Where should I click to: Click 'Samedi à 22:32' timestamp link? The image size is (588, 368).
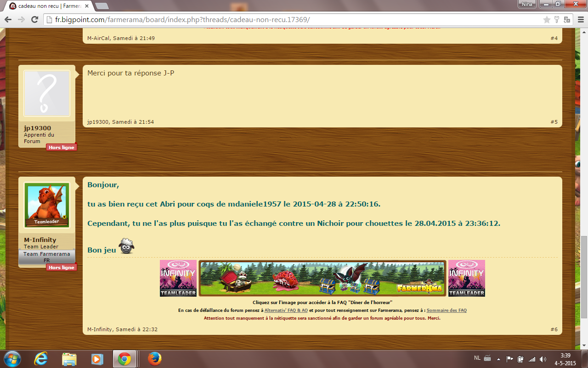pos(136,329)
